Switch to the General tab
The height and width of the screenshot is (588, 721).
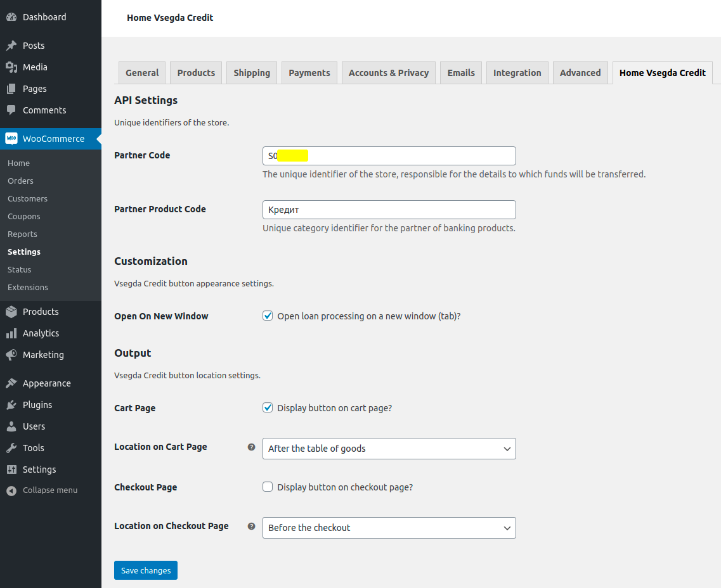142,73
